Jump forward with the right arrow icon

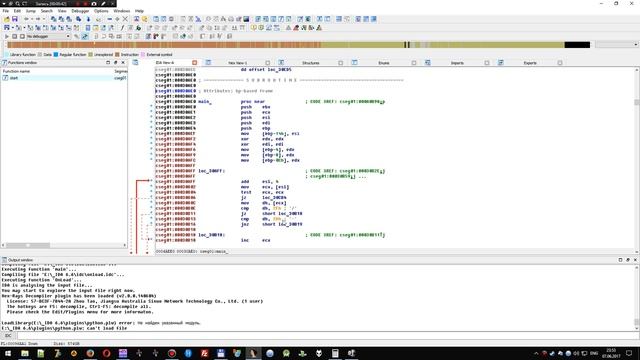[x=38, y=19]
